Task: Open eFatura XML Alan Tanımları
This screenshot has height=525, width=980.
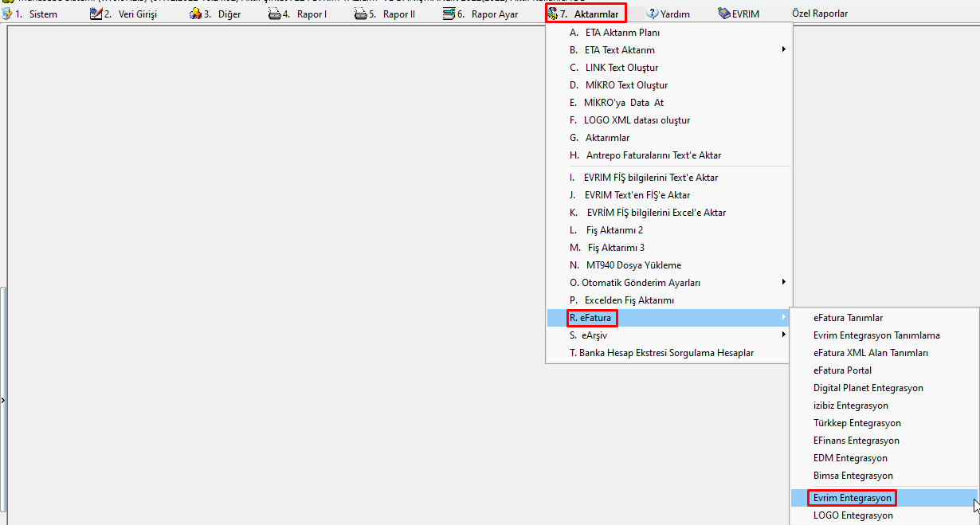Action: [884, 353]
